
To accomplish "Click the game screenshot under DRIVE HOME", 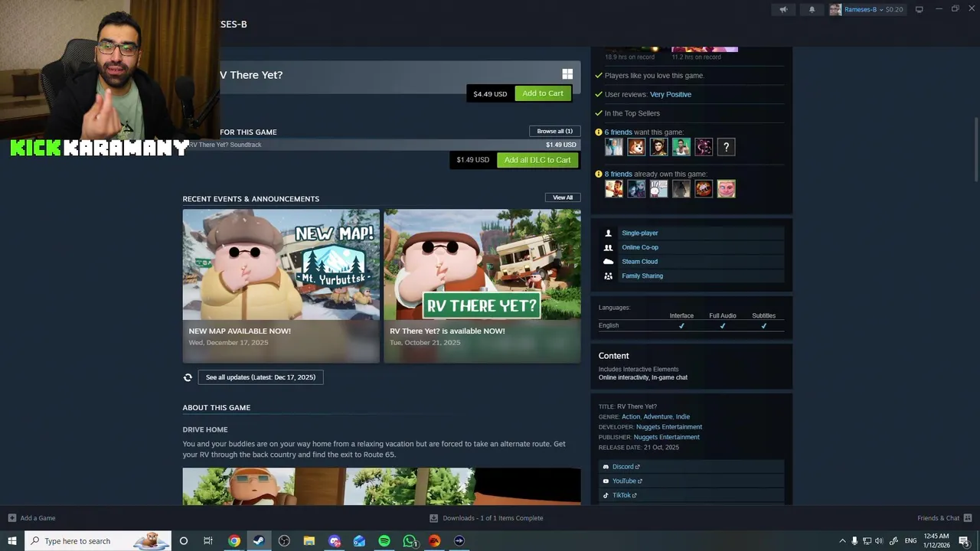I will pos(381,487).
